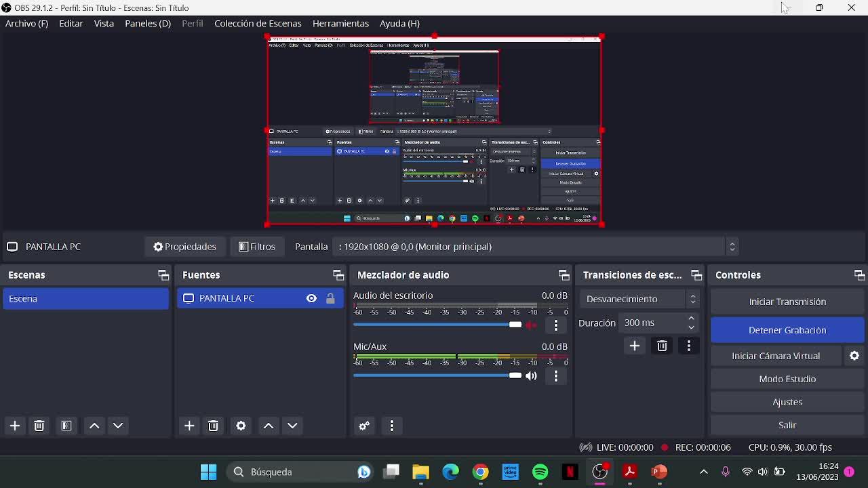868x488 pixels.
Task: Open virtual camera settings gear
Action: coord(854,356)
